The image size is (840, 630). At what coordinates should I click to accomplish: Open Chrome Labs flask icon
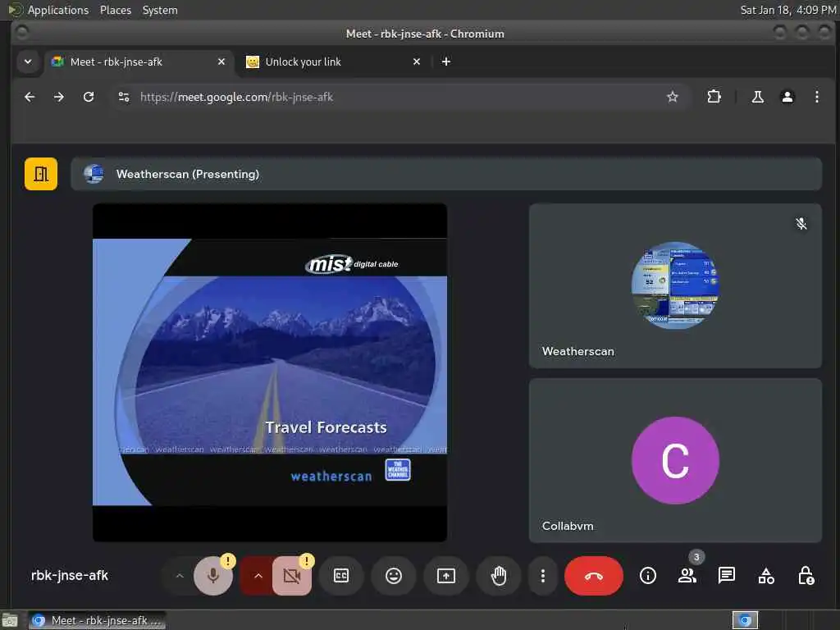[757, 97]
